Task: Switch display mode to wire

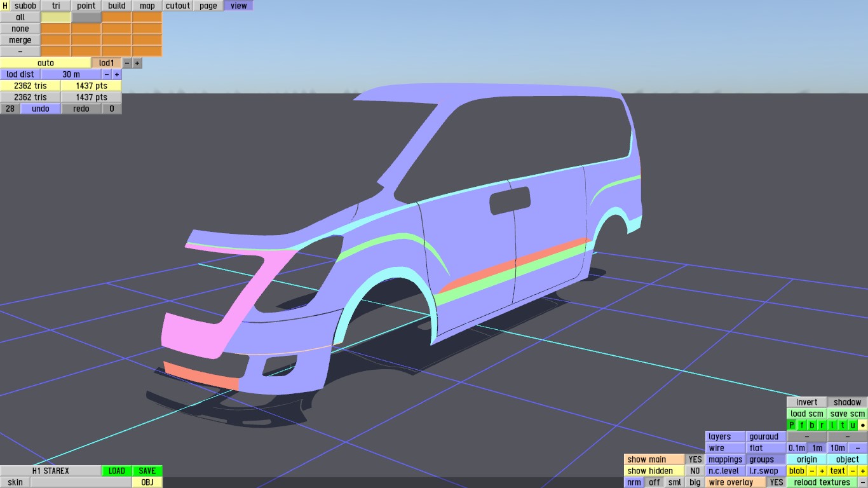Action: pos(726,448)
